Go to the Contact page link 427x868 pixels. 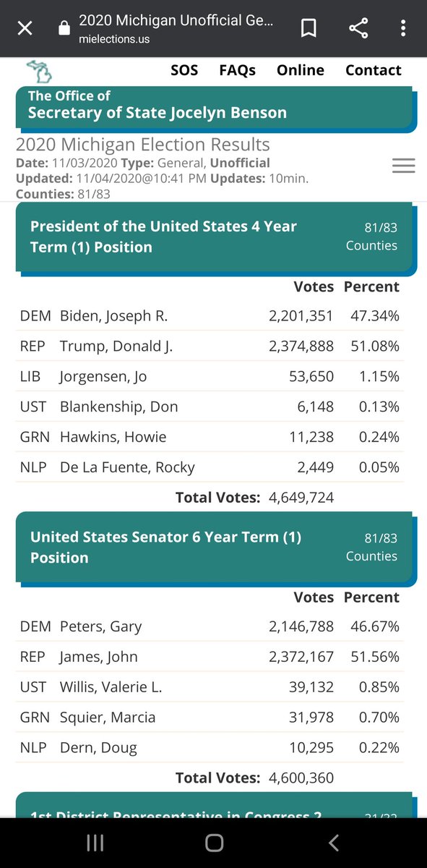click(x=374, y=70)
